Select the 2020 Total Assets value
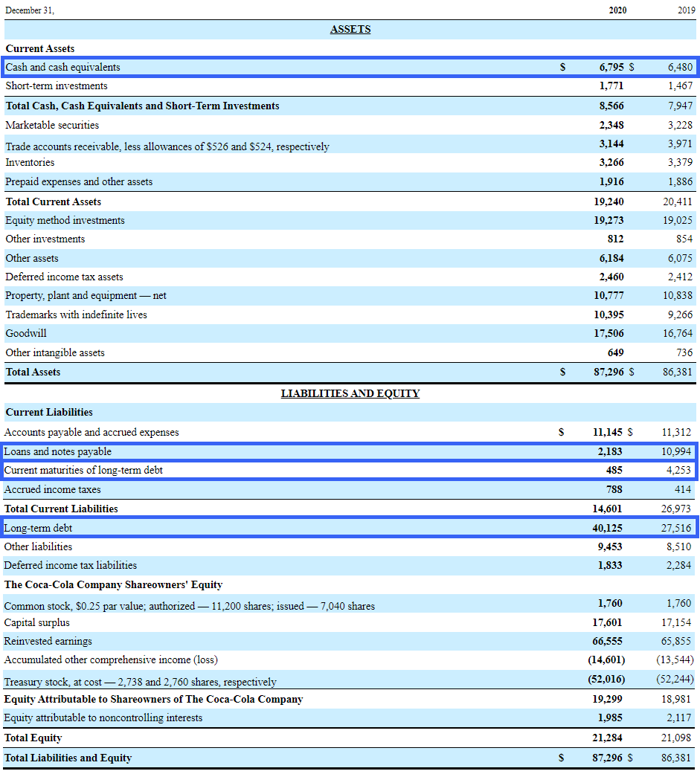The image size is (700, 774). [608, 372]
